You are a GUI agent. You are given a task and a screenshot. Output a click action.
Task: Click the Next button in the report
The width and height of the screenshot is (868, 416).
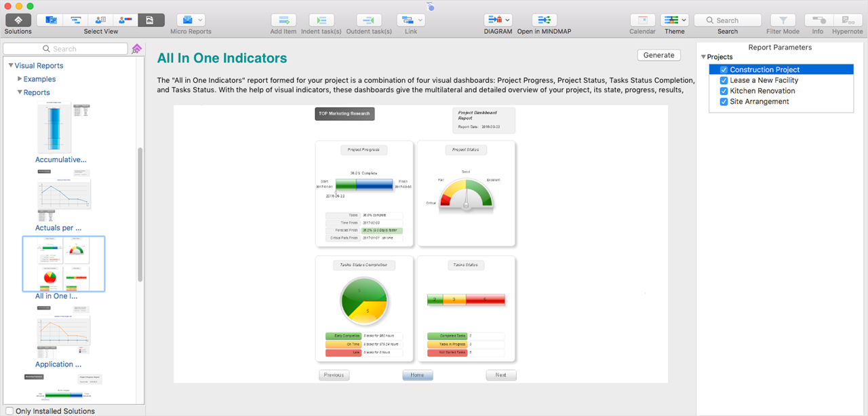501,375
